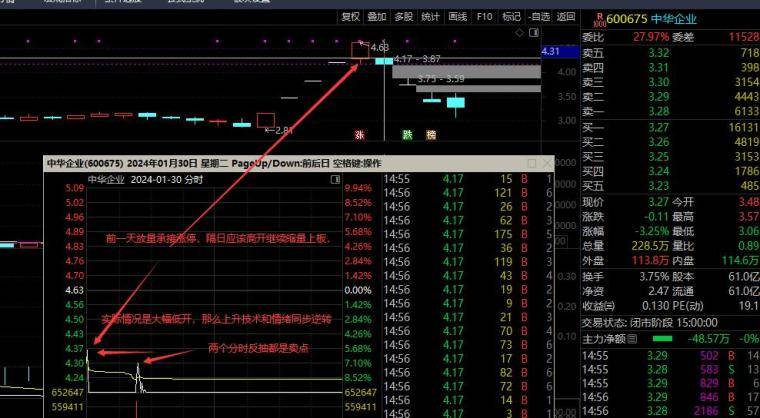
Task: Click the 换手 value 3.75%
Action: 654,277
